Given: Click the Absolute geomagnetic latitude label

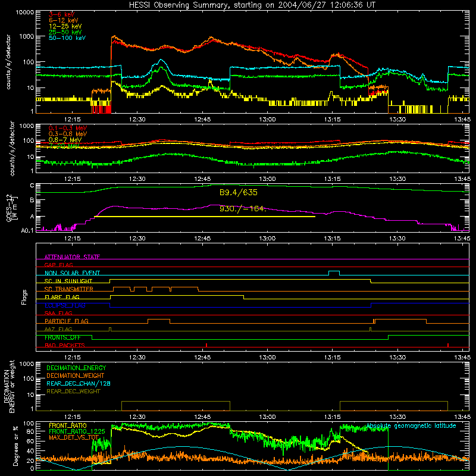Looking at the screenshot, I should (411, 425).
